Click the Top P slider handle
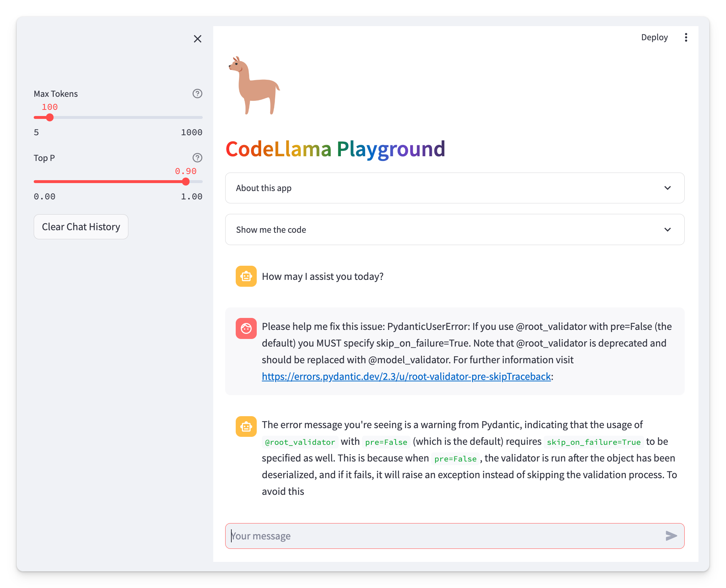Viewport: 726px width, 588px height. [x=186, y=182]
